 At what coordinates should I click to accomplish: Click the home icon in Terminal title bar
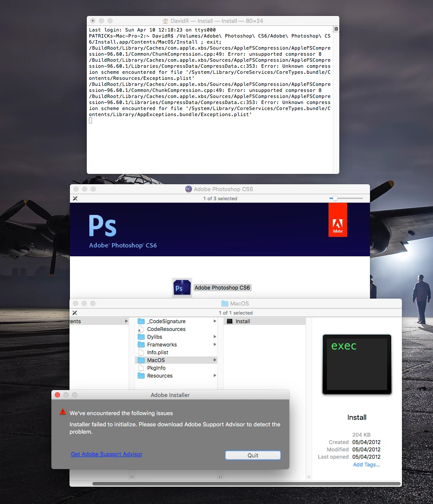click(165, 21)
